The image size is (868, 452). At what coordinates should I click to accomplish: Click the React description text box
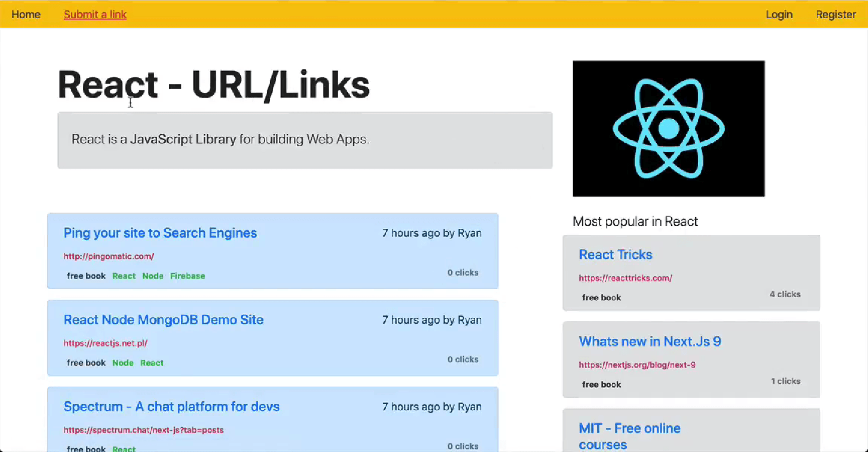305,140
